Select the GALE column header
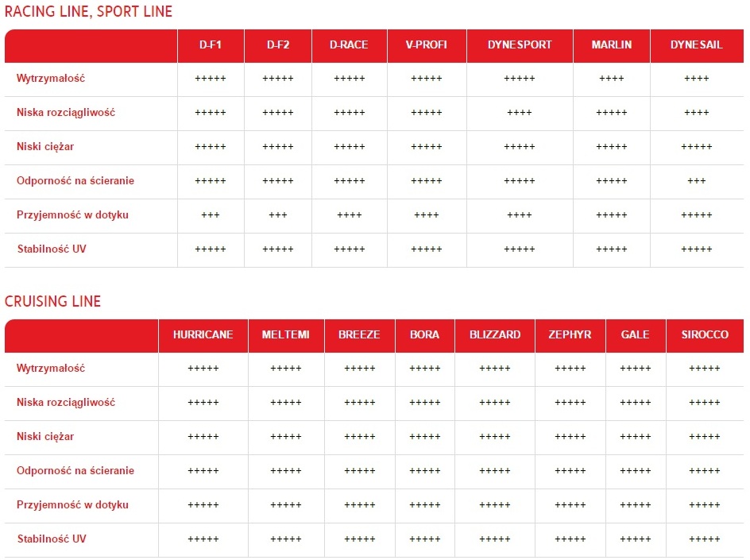750x560 pixels. (x=636, y=334)
